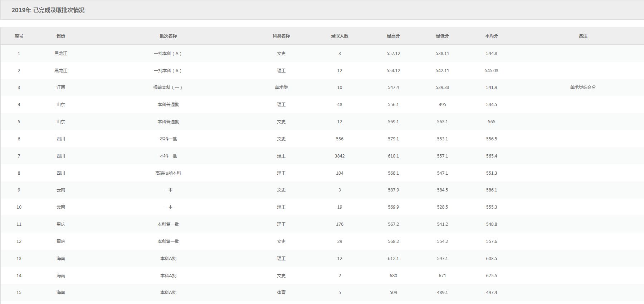This screenshot has width=644, height=304.
Task: Click the average score 603.5 cell
Action: point(491,259)
